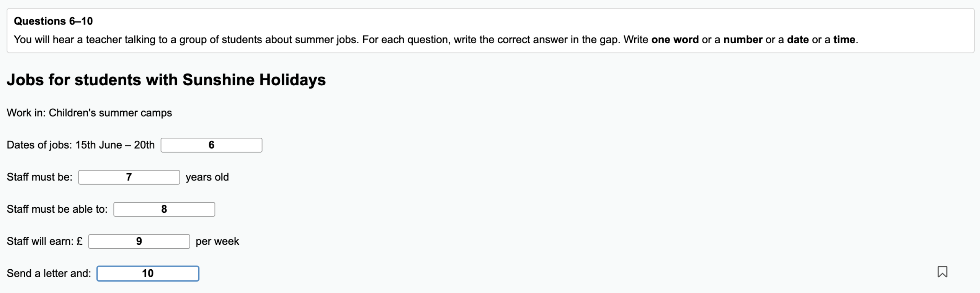Click the bold word 'number' in the instructions
The height and width of the screenshot is (293, 980).
point(743,39)
